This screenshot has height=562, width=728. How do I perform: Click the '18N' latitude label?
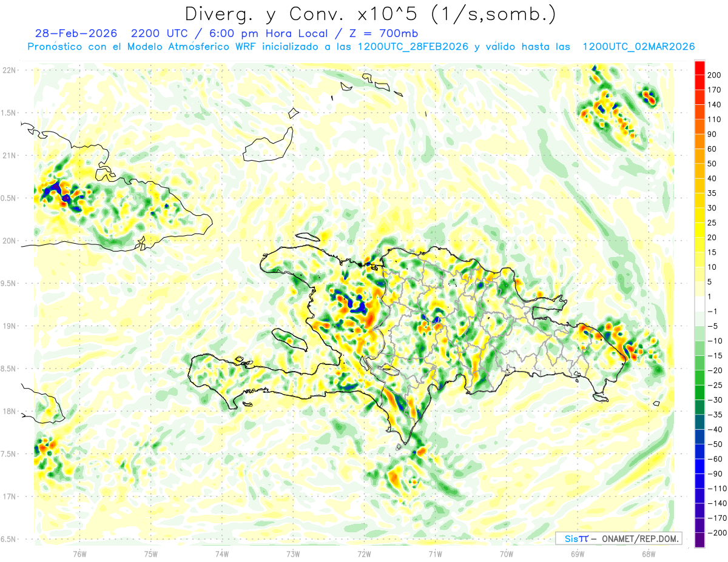10,412
